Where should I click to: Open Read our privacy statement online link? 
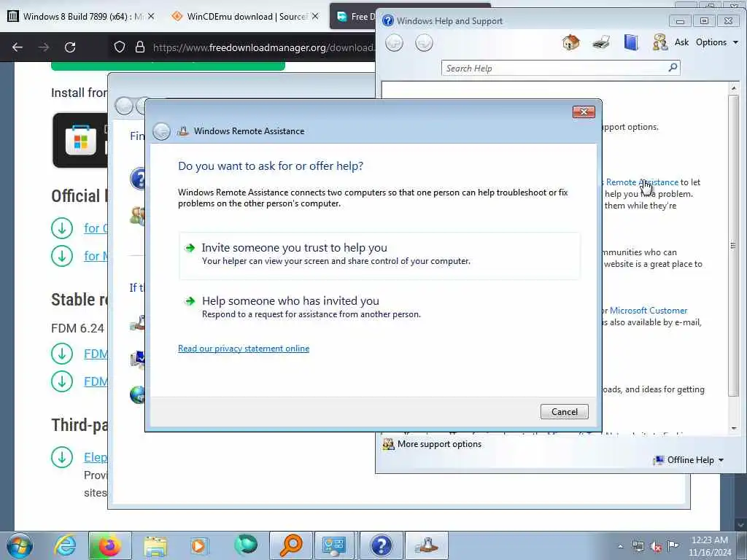click(244, 349)
